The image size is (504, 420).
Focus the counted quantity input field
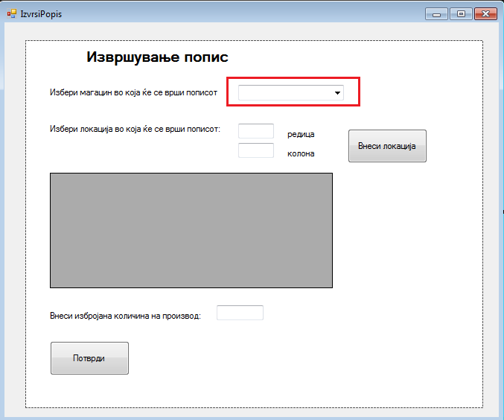(240, 313)
